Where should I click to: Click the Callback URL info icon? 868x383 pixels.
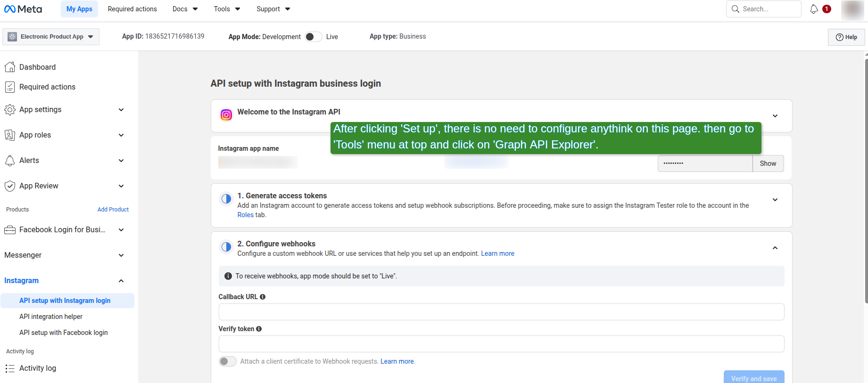point(263,297)
